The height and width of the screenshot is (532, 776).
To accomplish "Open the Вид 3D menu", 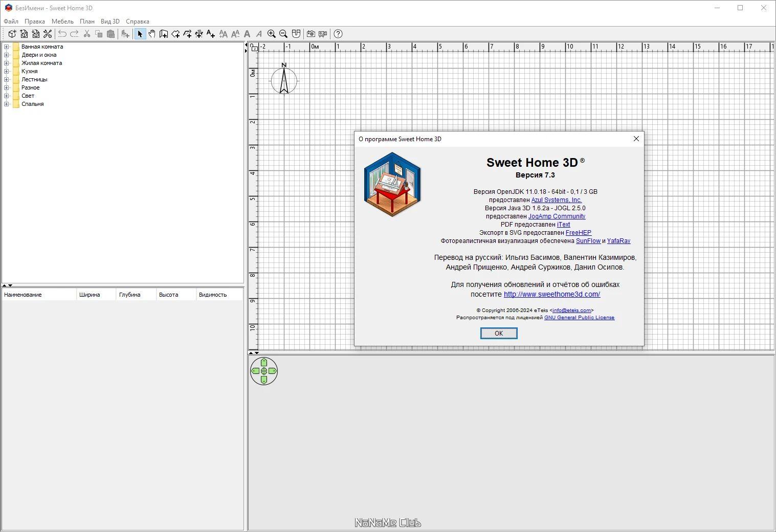I will (x=110, y=21).
